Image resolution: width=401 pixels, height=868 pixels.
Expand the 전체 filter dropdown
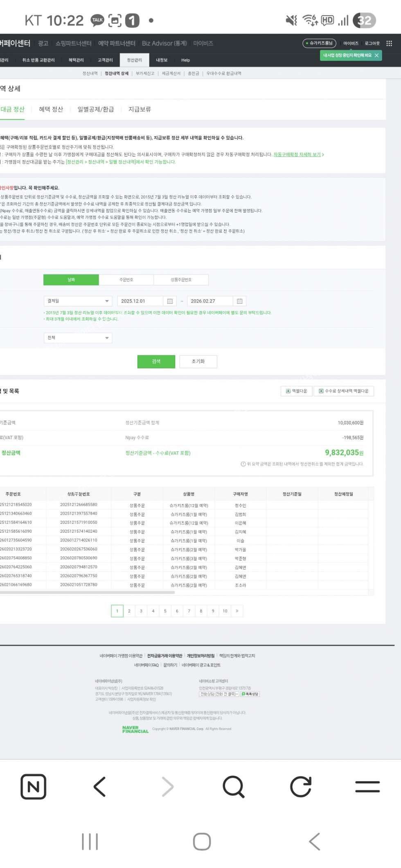point(78,338)
